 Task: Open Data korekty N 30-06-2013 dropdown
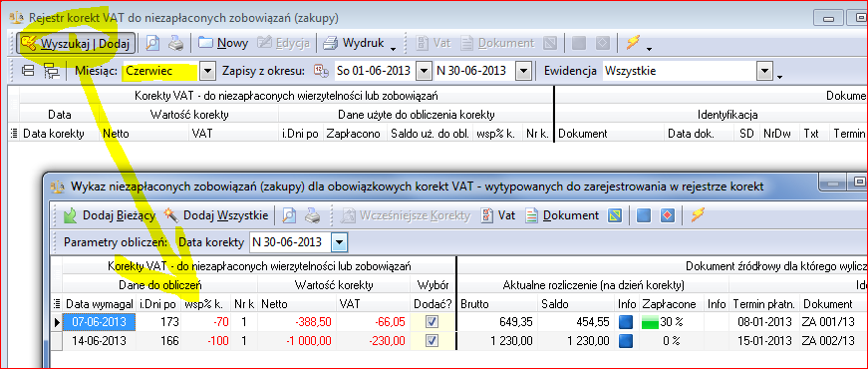point(341,242)
